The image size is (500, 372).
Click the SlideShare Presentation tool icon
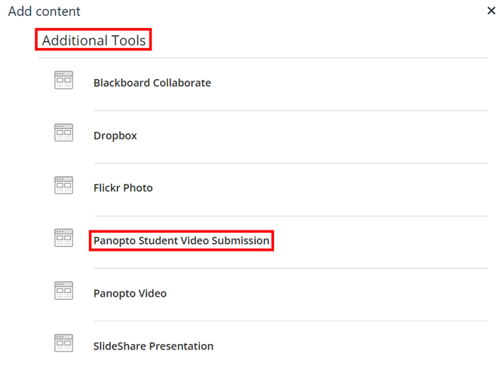pyautogui.click(x=64, y=343)
